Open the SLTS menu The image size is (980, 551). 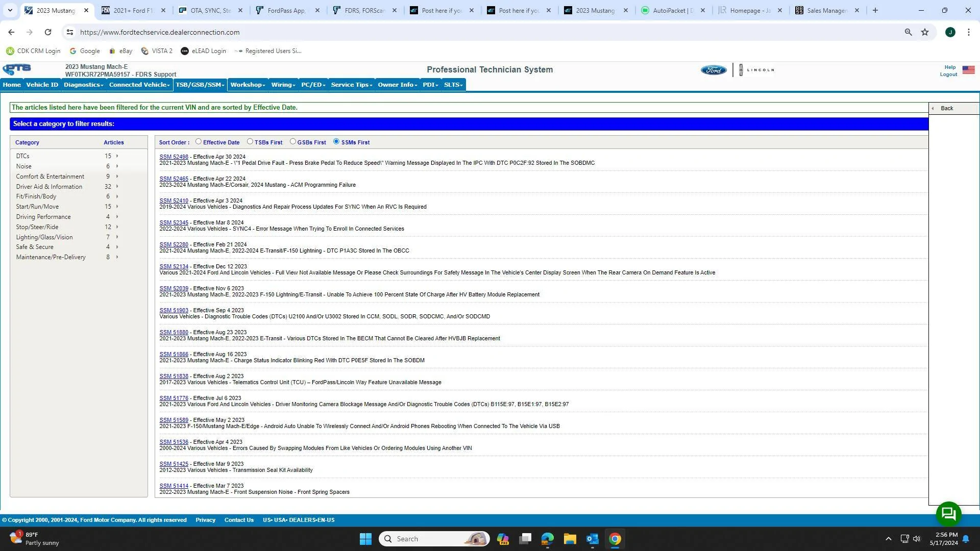click(x=453, y=85)
